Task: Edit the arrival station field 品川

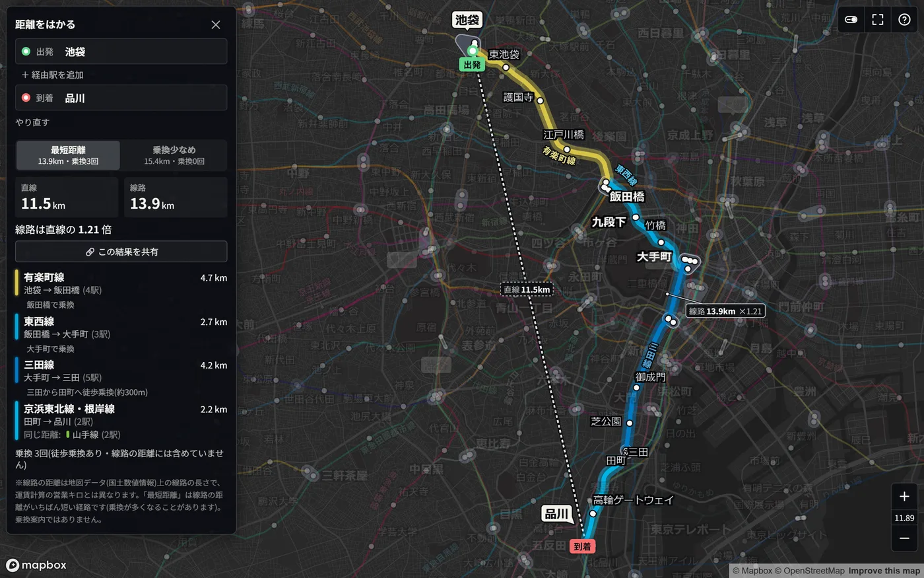Action: (121, 98)
